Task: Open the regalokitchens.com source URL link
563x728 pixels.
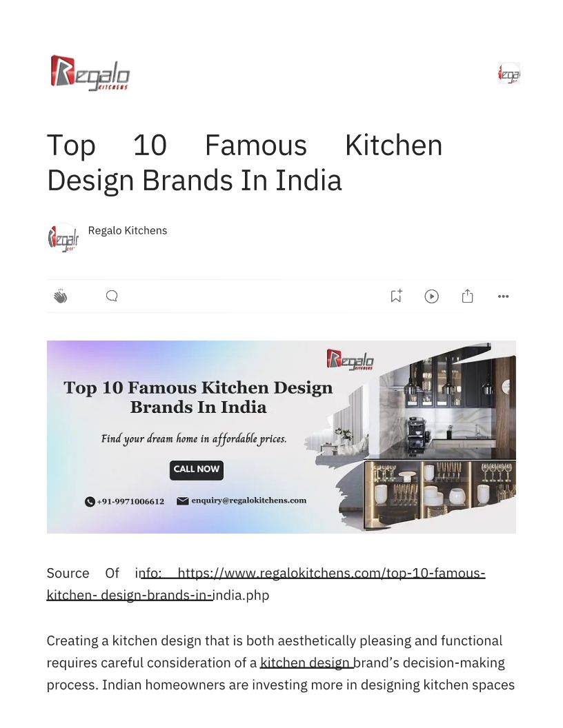Action: (x=266, y=584)
